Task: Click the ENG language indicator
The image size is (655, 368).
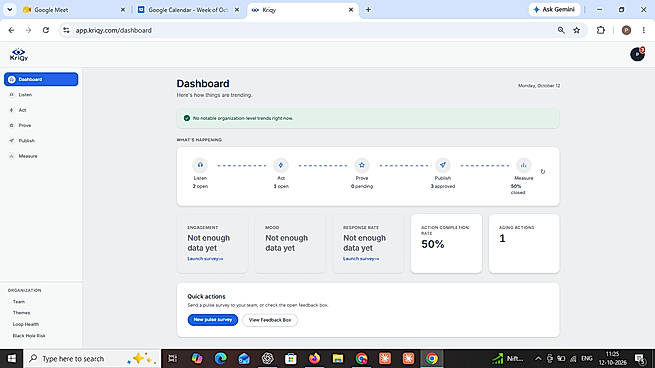Action: pos(586,358)
